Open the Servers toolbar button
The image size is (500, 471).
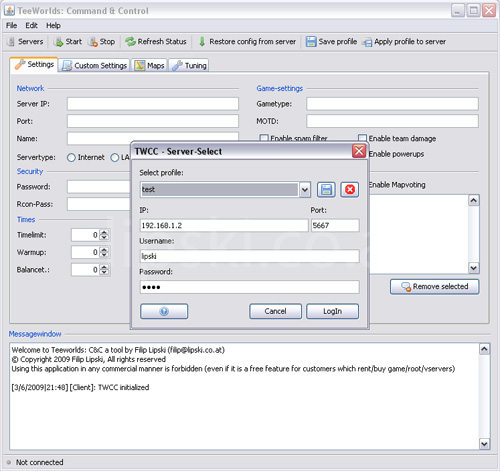click(25, 42)
